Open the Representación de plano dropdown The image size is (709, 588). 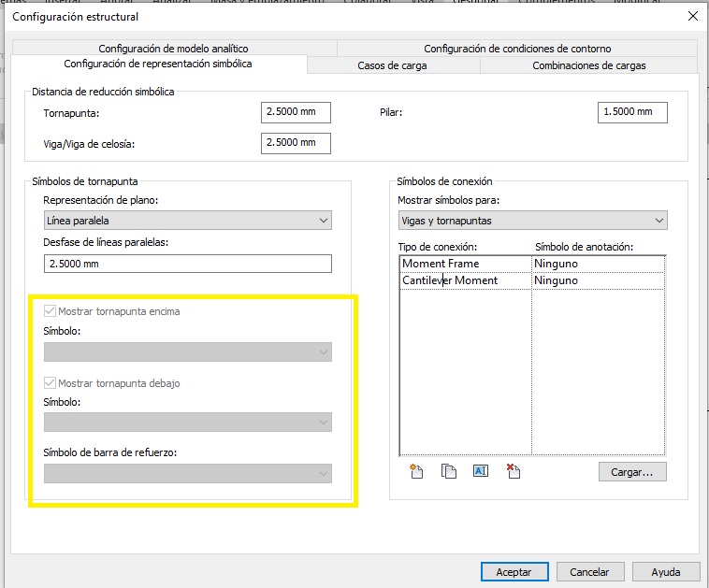pyautogui.click(x=187, y=221)
